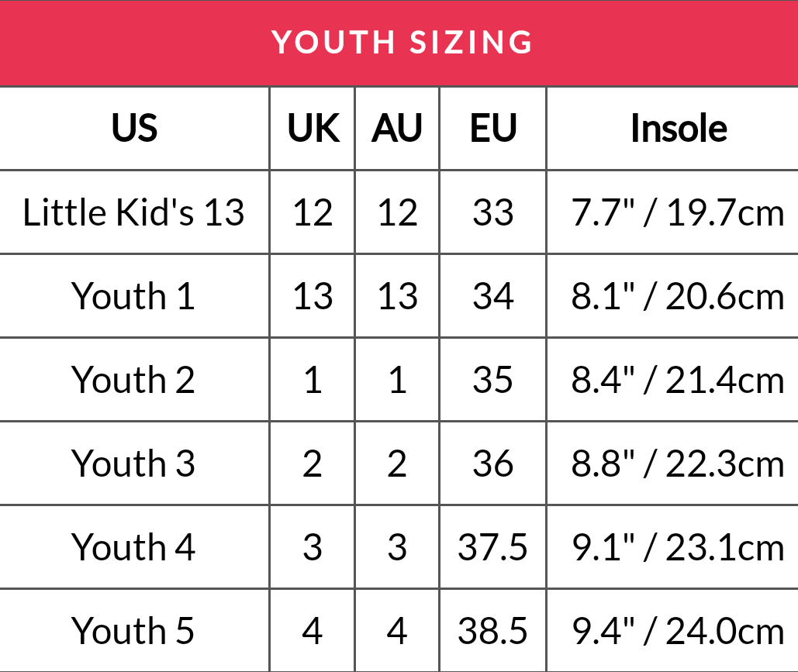Click the EU 38.5 cell
Image resolution: width=798 pixels, height=672 pixels.
point(492,631)
